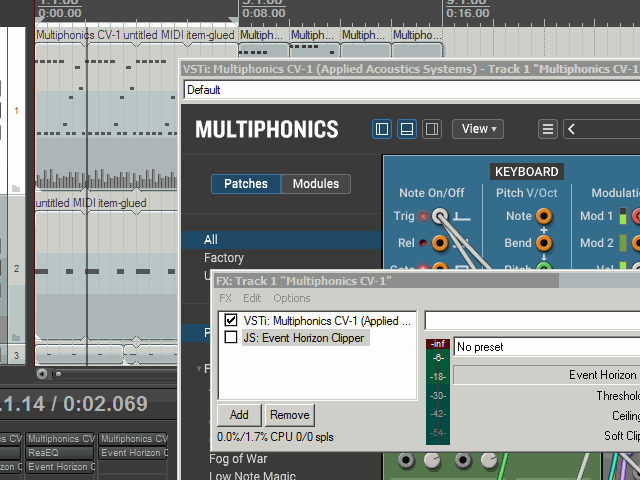Open the No preset combo box
The image size is (640, 480).
(x=547, y=347)
